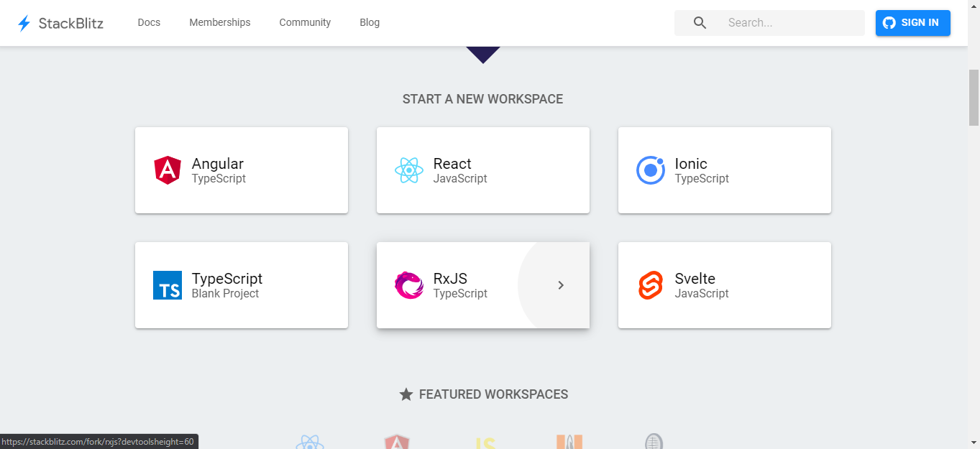Click the magnifying glass search icon

click(x=700, y=23)
